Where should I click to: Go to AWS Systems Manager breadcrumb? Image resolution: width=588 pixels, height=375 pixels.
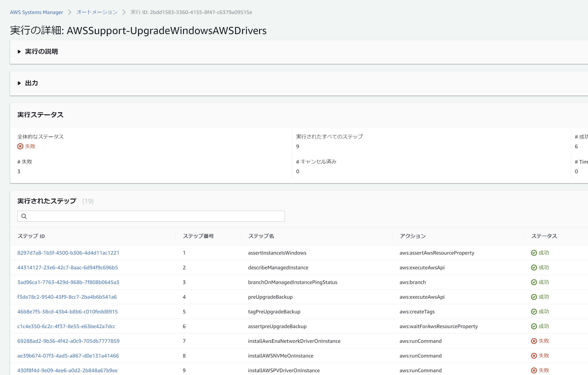click(36, 12)
